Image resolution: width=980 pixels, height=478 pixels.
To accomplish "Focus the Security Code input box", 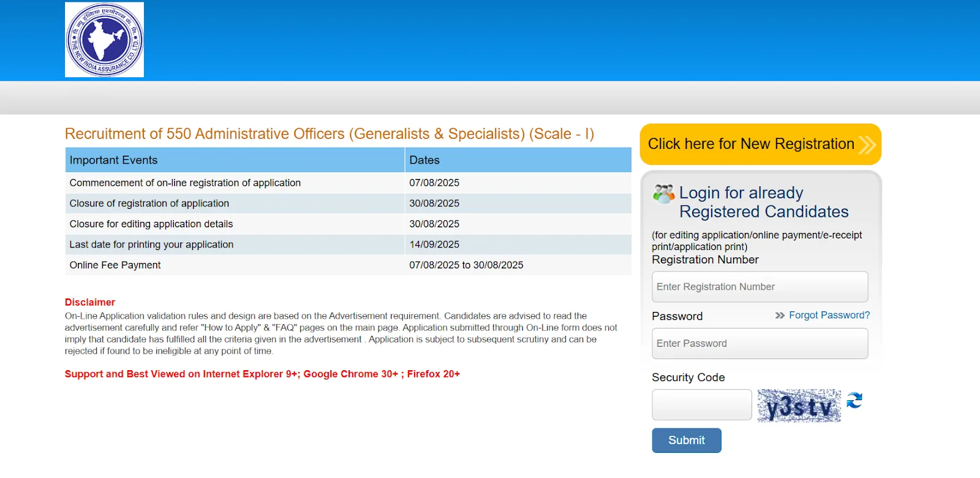I will point(702,404).
